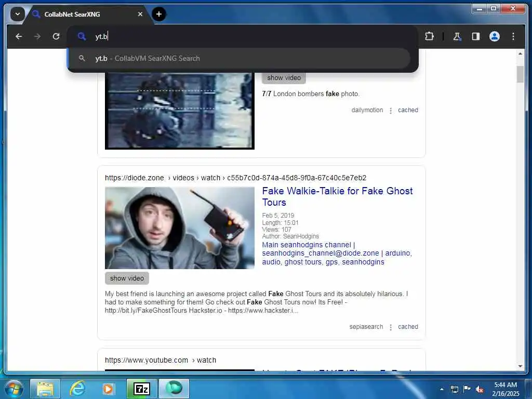
Task: Open options dots next to dailymotion
Action: 391,111
